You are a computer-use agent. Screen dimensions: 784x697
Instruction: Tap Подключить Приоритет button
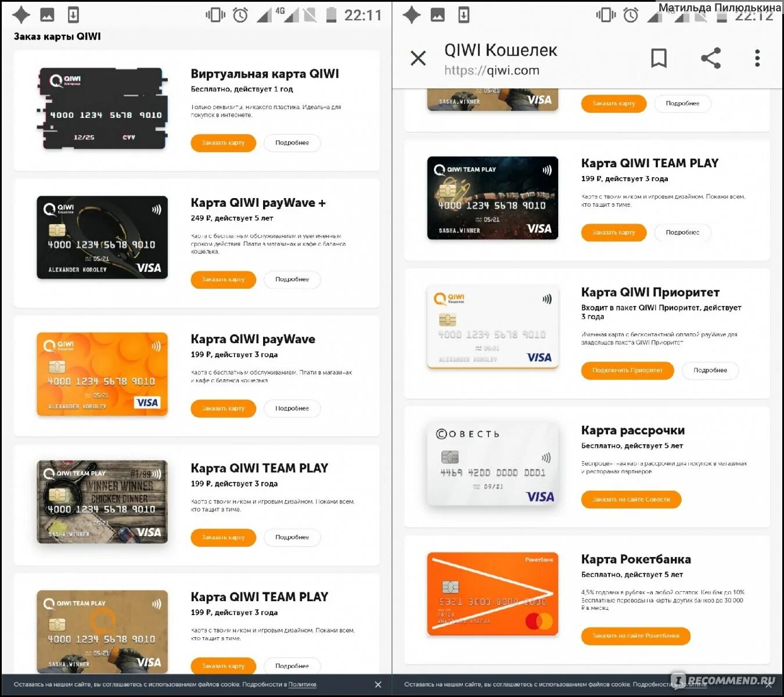(x=627, y=371)
